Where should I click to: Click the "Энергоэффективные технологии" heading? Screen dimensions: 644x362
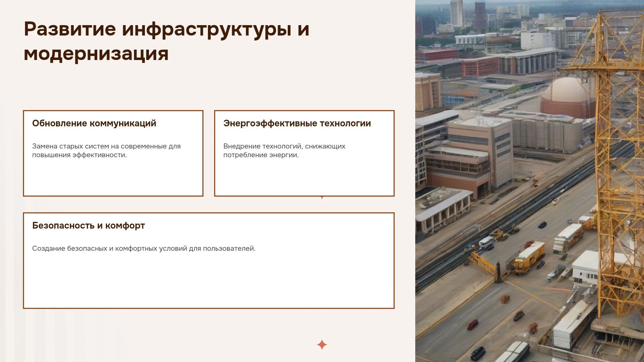tap(297, 123)
